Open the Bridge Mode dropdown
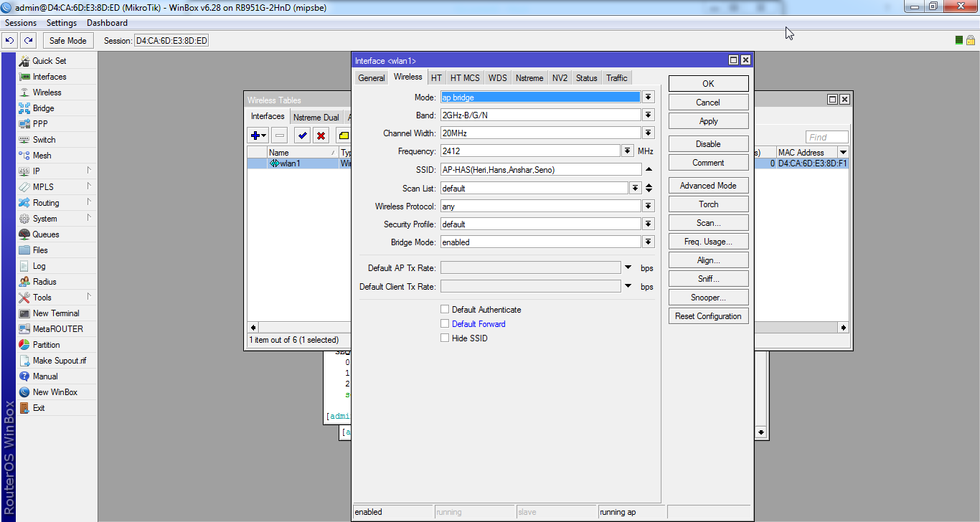980x522 pixels. [x=649, y=242]
